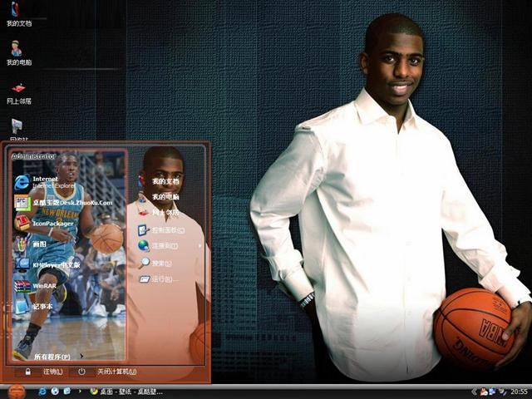Open 记事本 notepad in start menu

[33, 307]
